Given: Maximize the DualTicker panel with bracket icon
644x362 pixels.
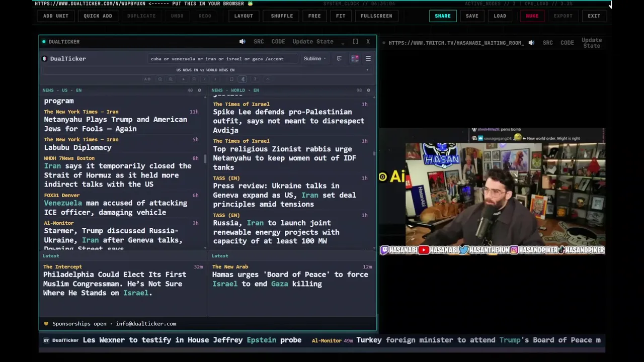Looking at the screenshot, I should pos(355,42).
